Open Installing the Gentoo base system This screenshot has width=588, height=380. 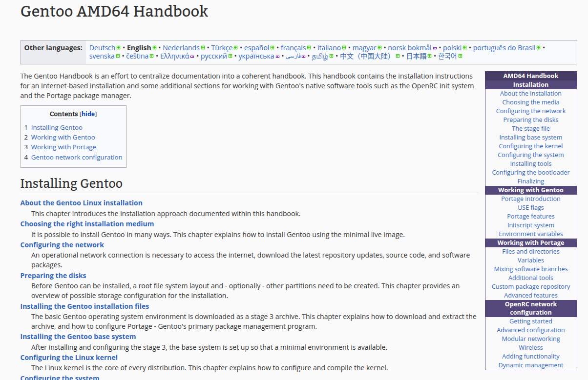click(78, 337)
